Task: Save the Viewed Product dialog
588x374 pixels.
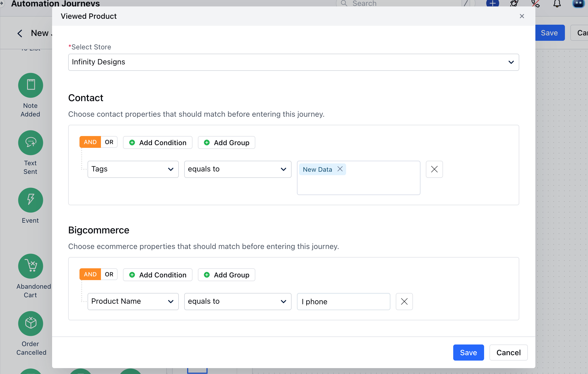Action: pyautogui.click(x=469, y=353)
